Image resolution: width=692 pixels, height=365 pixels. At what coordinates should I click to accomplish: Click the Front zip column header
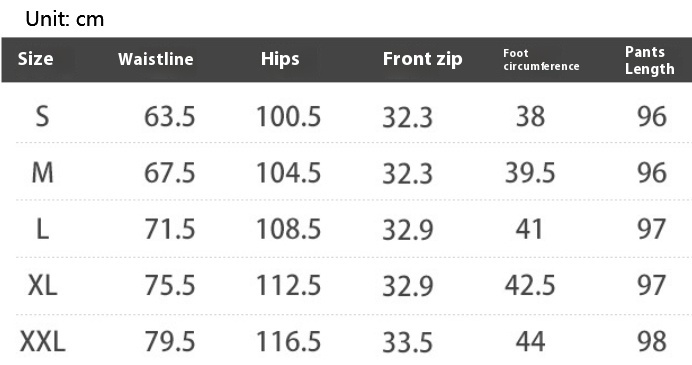click(x=422, y=59)
